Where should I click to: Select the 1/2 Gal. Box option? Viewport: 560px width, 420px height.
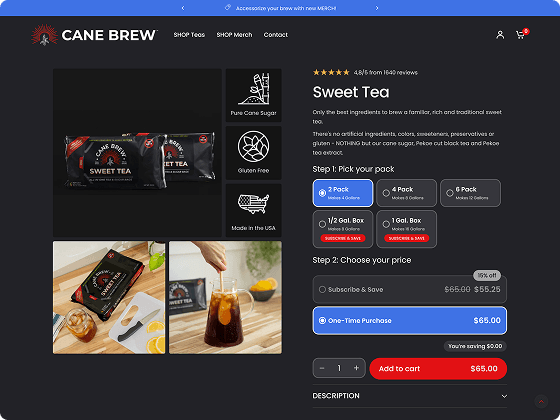(x=343, y=229)
